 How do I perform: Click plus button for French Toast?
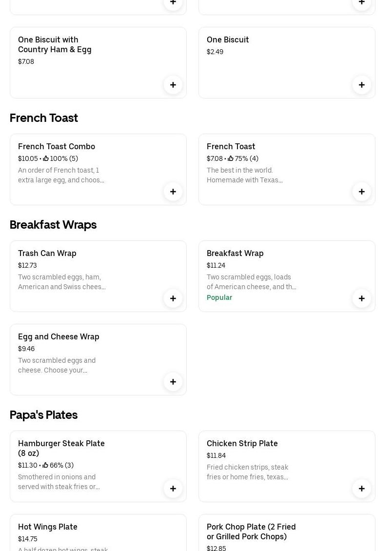click(x=362, y=192)
